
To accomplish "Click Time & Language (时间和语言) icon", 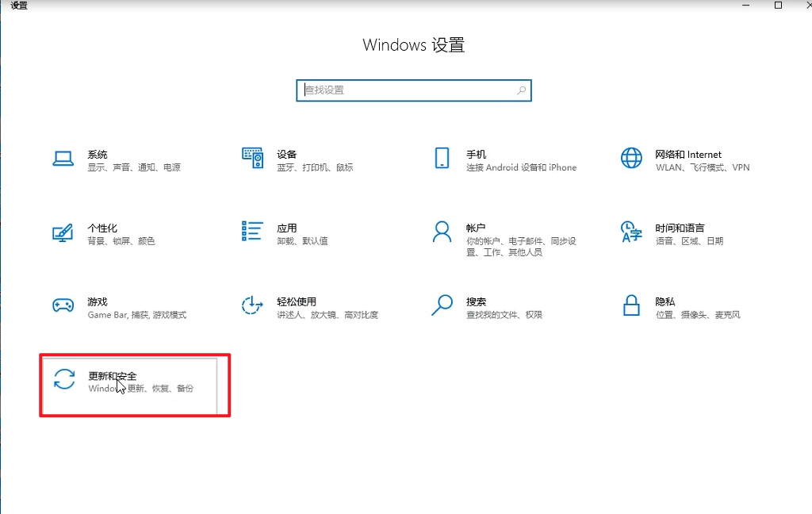I will (x=631, y=232).
